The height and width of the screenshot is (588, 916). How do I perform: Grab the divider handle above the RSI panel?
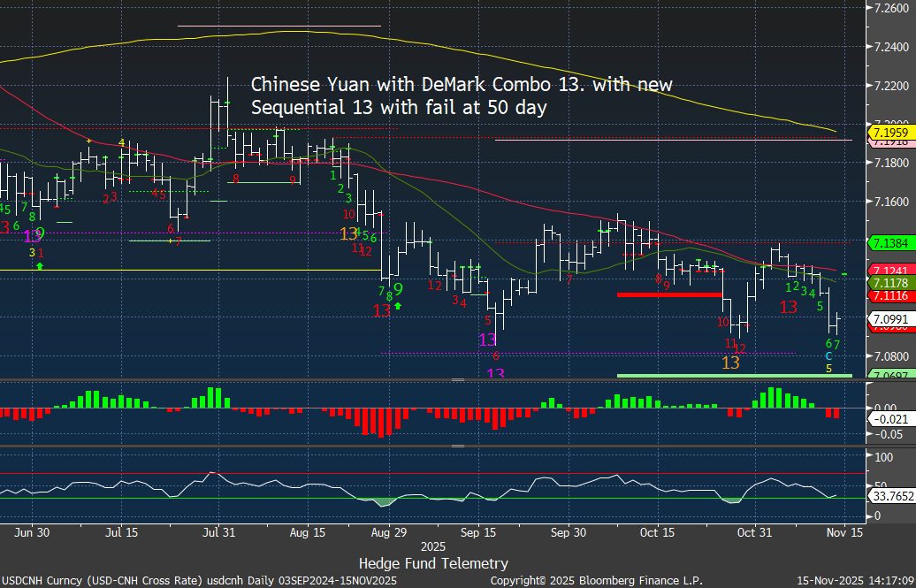tap(458, 446)
